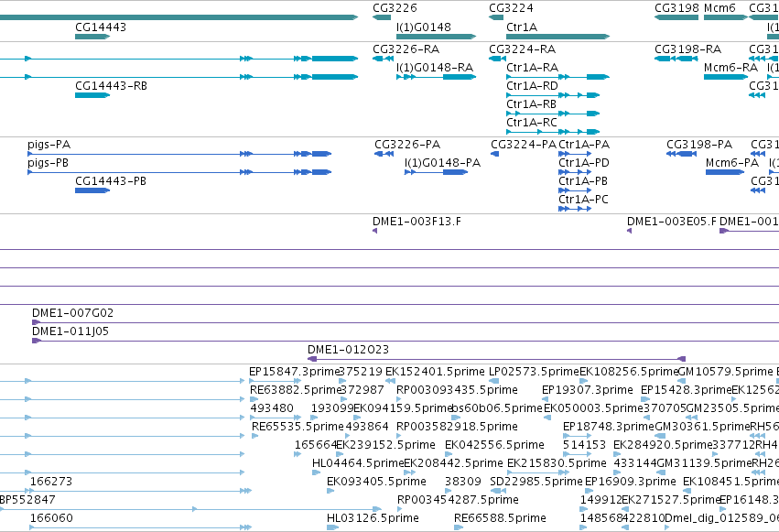Select the Ctr1A-RB transcript
779x532 pixels.
point(531,104)
